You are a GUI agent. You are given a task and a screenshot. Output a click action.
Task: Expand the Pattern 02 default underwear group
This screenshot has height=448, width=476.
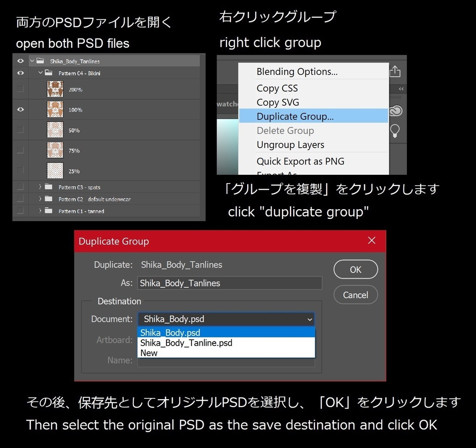[41, 199]
